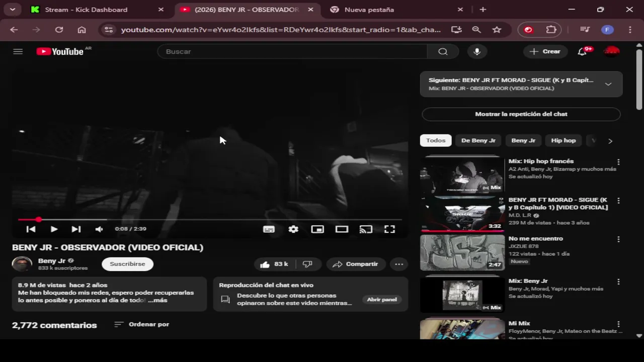Expand the description with ...más

coord(157,300)
